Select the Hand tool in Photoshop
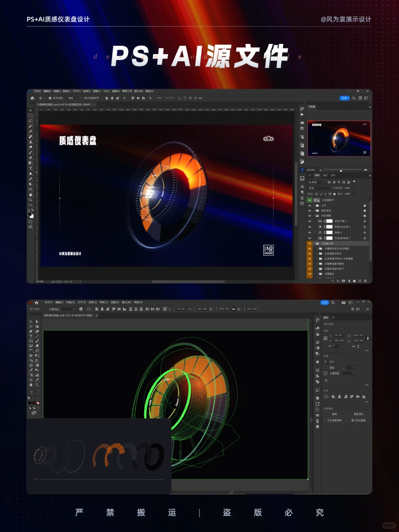The image size is (399, 532). pos(30,194)
